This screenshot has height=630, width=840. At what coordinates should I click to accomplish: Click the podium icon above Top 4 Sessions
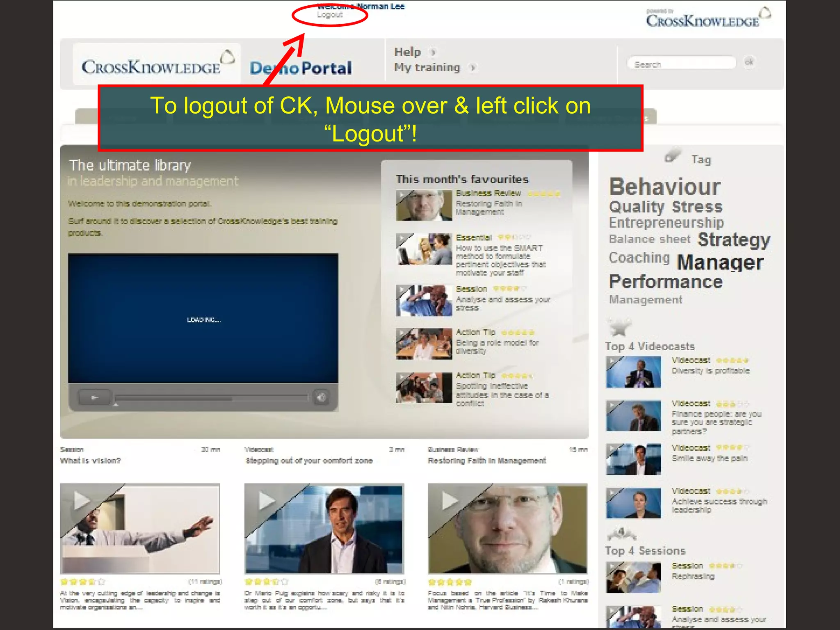pos(622,534)
